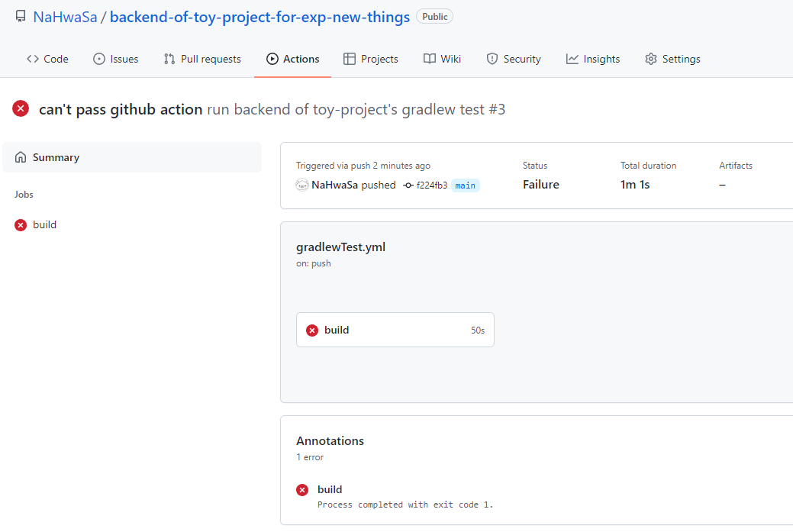
Task: Open the Code tab
Action: [47, 59]
